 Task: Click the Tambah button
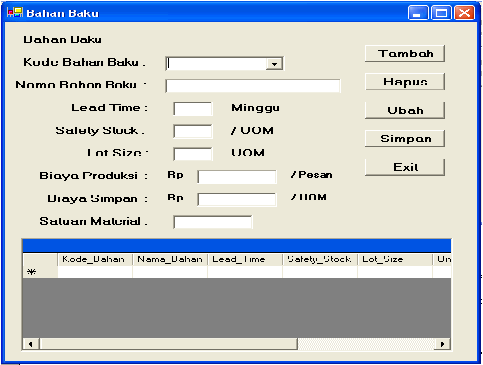coord(405,54)
